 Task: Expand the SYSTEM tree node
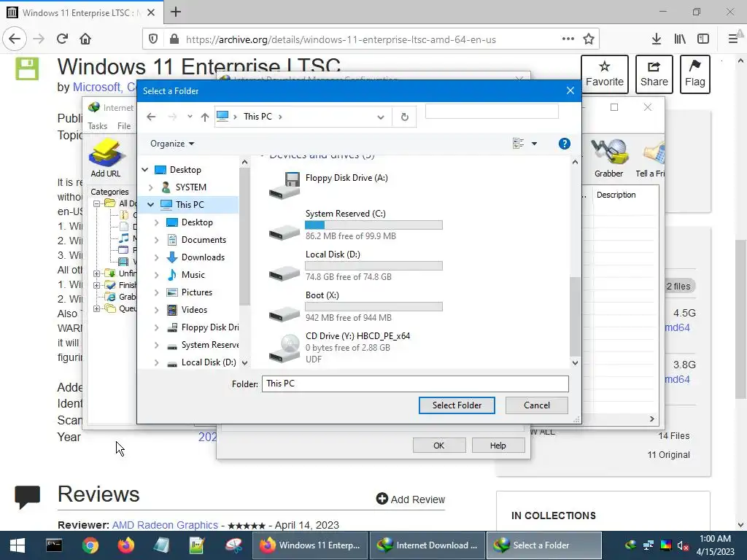click(150, 187)
